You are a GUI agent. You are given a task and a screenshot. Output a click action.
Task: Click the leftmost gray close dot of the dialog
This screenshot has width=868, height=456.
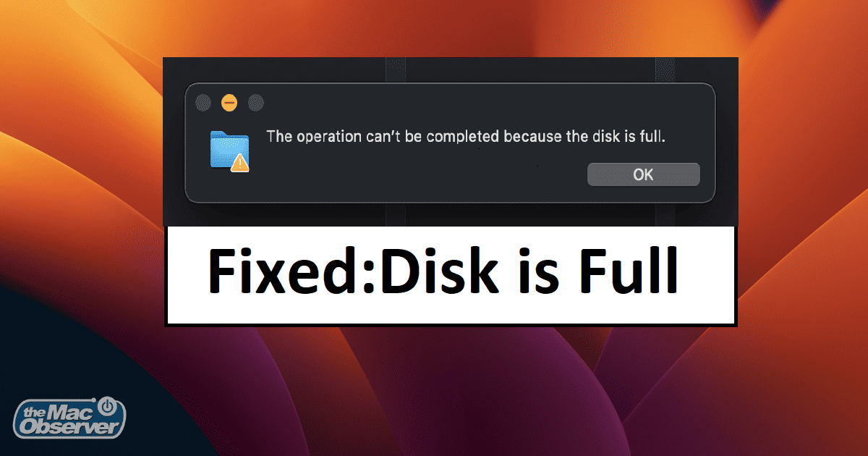click(x=203, y=103)
